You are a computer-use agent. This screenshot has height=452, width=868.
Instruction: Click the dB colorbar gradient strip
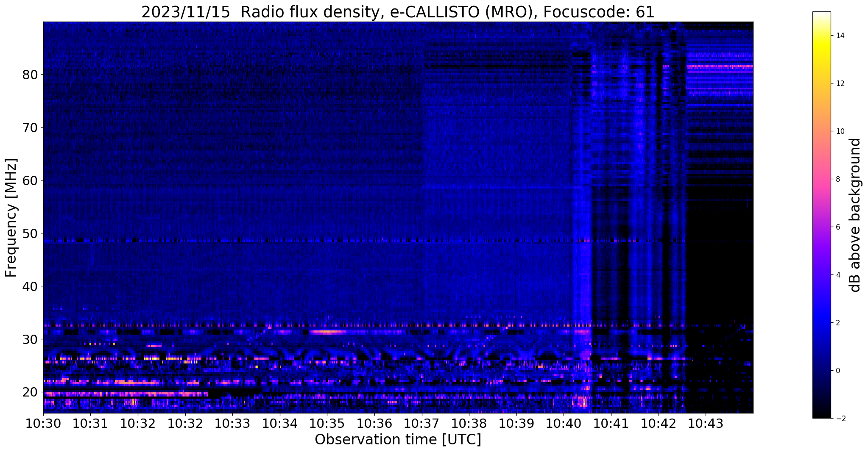(821, 215)
